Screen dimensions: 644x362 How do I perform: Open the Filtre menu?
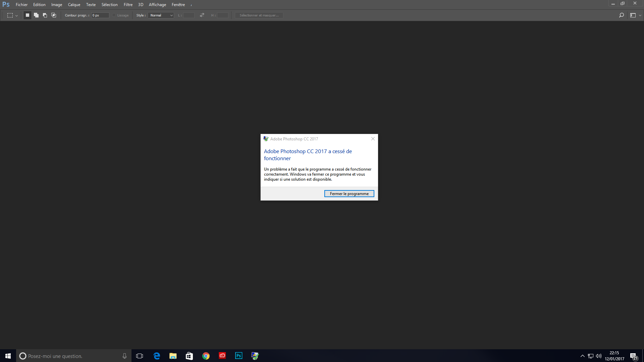pyautogui.click(x=128, y=4)
